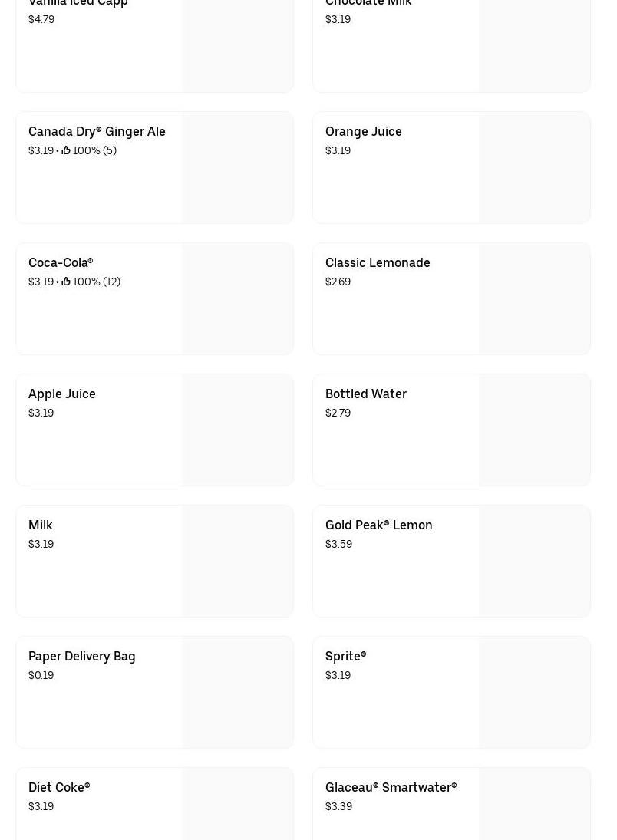Open the Diet Coke item title
Image resolution: width=617 pixels, height=840 pixels.
[x=59, y=787]
